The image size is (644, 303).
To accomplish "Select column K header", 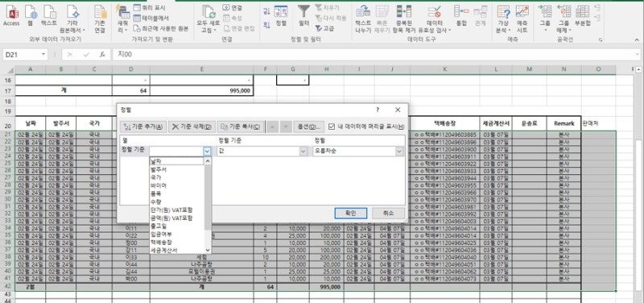I will (444, 69).
